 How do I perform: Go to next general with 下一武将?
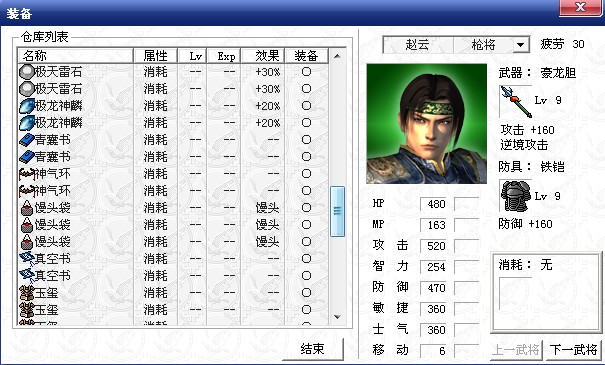click(574, 350)
